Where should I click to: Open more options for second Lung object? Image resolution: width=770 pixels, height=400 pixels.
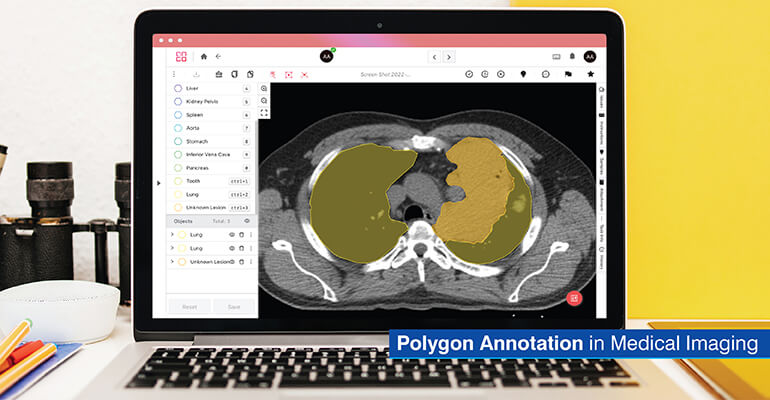tap(251, 248)
